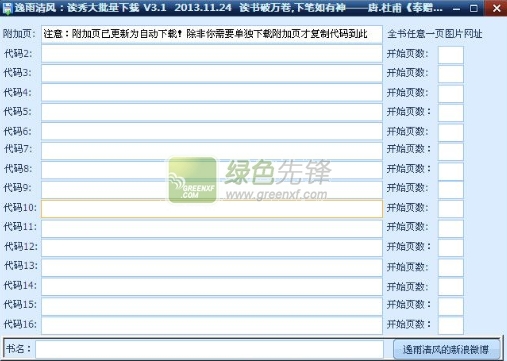Maximize the 读秀大批量下载 window

(474, 8)
